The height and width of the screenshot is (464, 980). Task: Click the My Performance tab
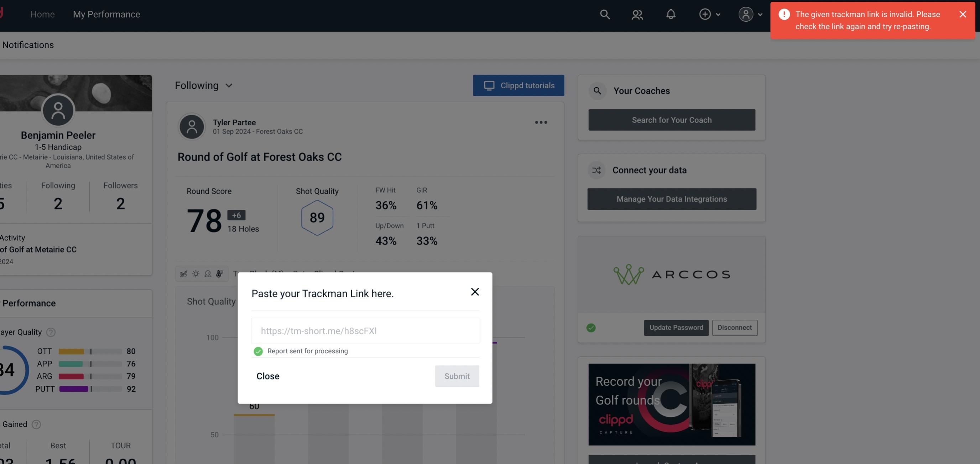[x=106, y=14]
